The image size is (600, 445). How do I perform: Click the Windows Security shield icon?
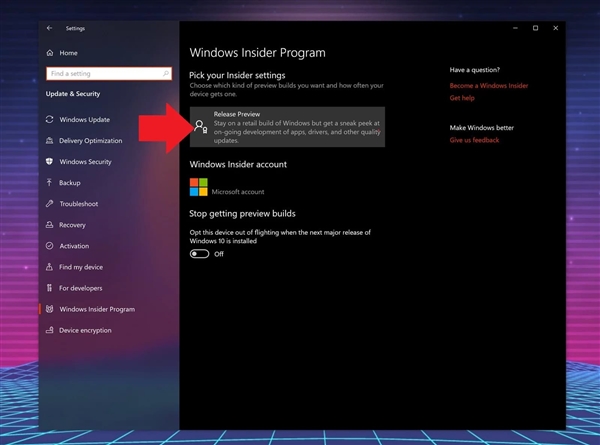pyautogui.click(x=49, y=161)
